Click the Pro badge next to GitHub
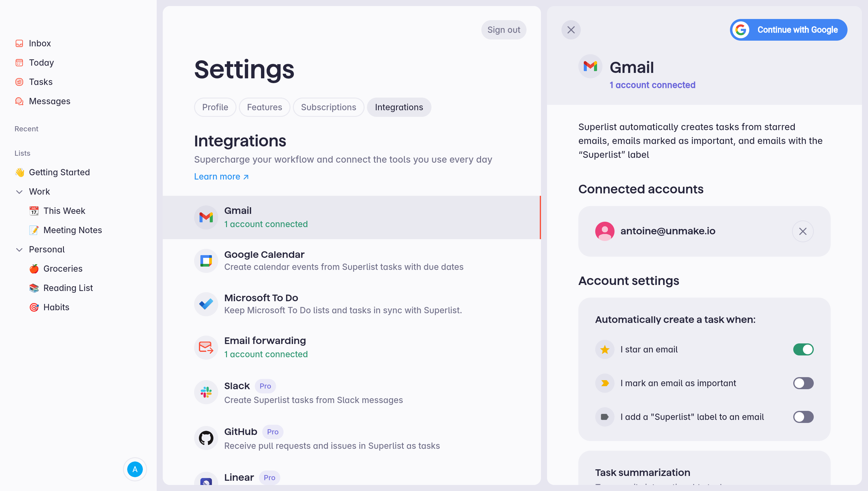The image size is (868, 491). (272, 432)
